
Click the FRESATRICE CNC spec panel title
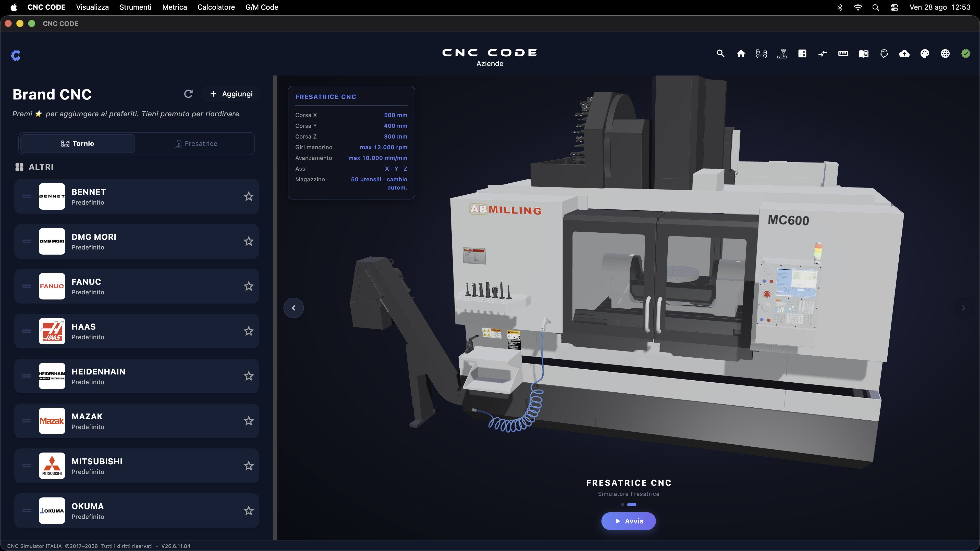click(x=326, y=97)
